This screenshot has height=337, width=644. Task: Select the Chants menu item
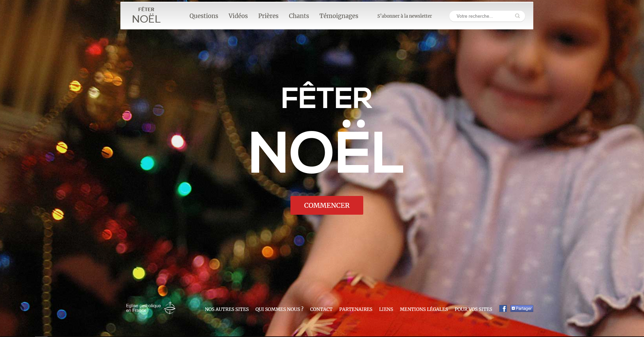[299, 16]
